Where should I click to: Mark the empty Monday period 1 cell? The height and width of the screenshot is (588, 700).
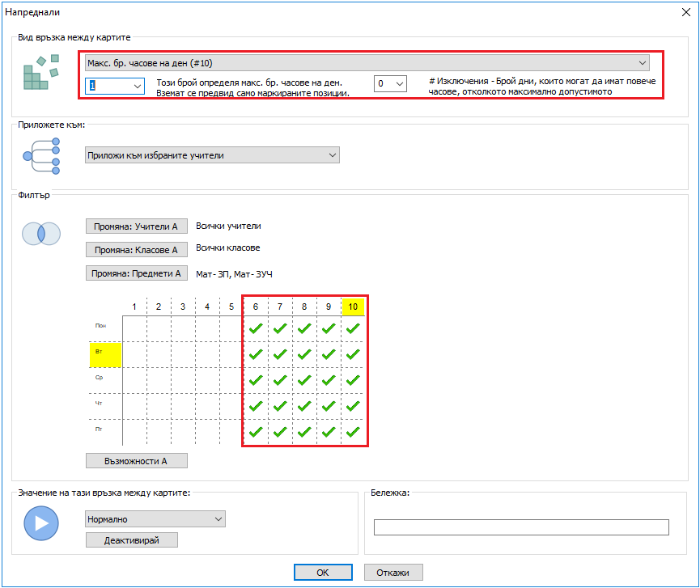click(x=134, y=328)
